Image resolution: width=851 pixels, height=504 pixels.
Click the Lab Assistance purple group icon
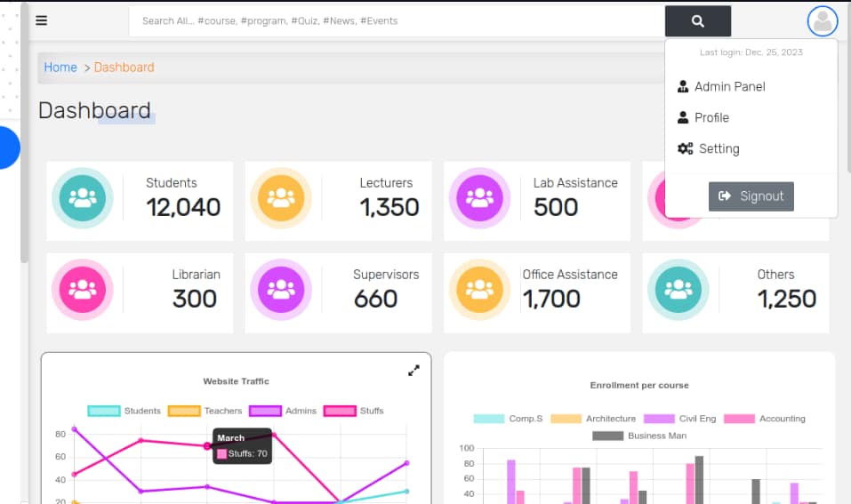click(479, 199)
